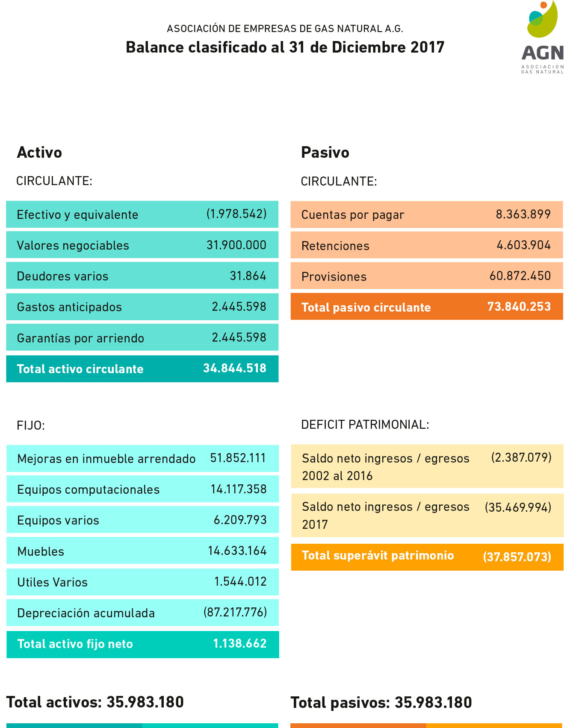Select the "Total pasivo circulante" row
This screenshot has height=728, width=564.
point(426,307)
